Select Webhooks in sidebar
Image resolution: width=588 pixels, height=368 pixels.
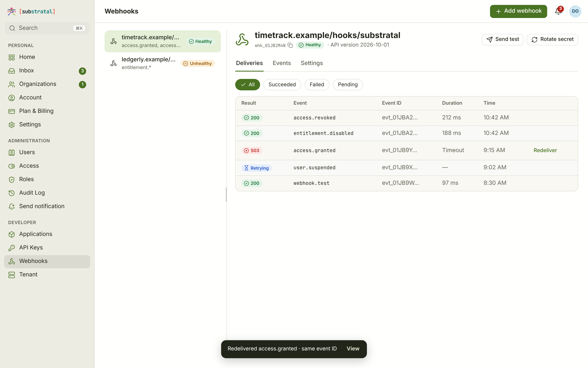(x=47, y=261)
